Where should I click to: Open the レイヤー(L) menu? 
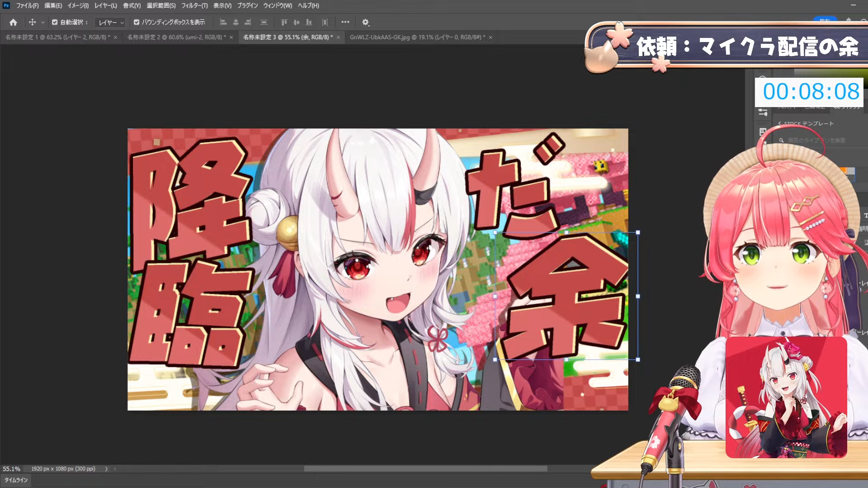click(x=106, y=5)
